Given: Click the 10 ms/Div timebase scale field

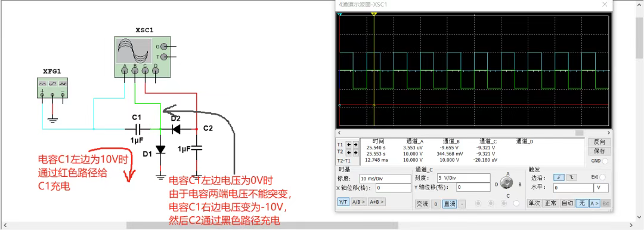Looking at the screenshot, I should tap(385, 179).
